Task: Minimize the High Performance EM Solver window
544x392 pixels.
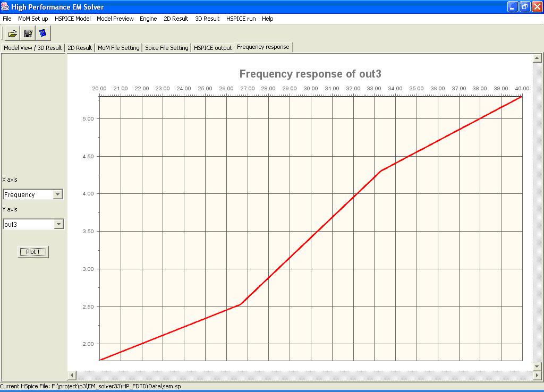Action: [x=513, y=6]
